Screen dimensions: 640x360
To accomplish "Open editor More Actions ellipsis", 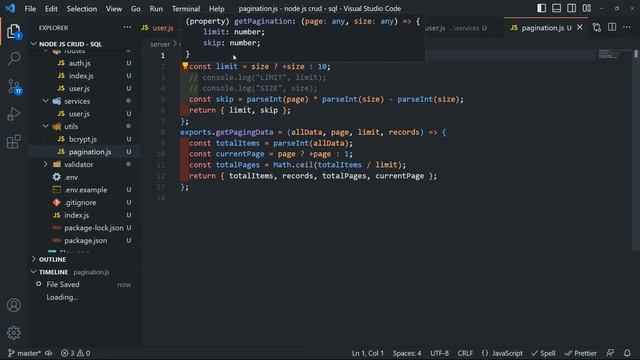I will 627,28.
